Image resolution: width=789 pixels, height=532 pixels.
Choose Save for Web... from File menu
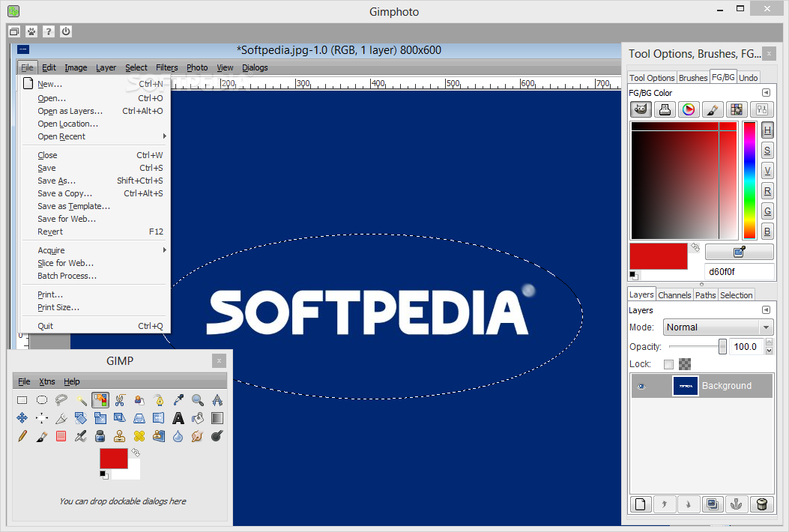point(95,219)
